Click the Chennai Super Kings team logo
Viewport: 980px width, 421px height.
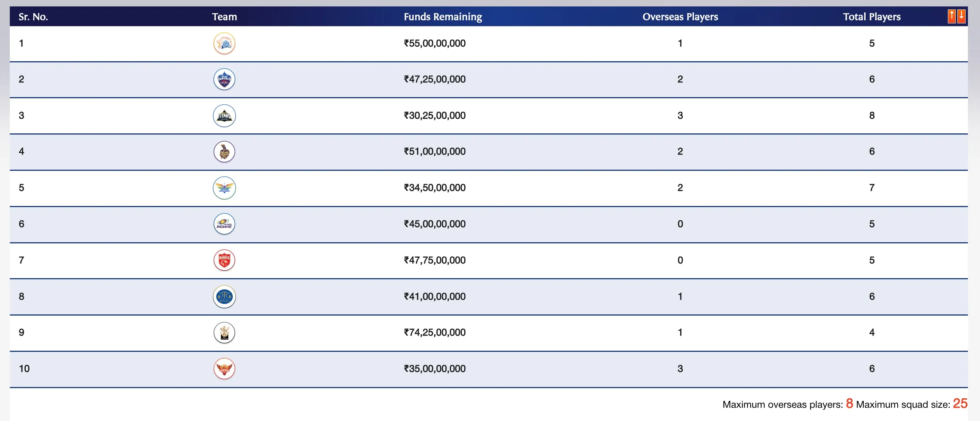pyautogui.click(x=224, y=43)
